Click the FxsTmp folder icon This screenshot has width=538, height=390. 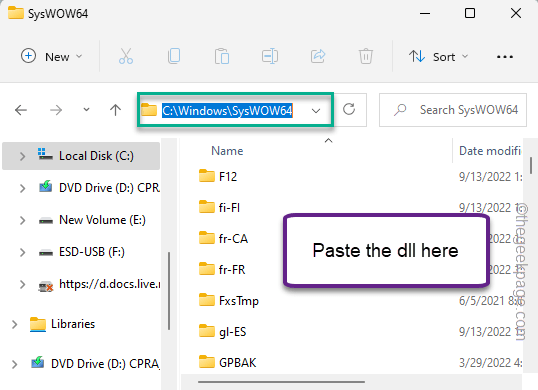pyautogui.click(x=207, y=300)
